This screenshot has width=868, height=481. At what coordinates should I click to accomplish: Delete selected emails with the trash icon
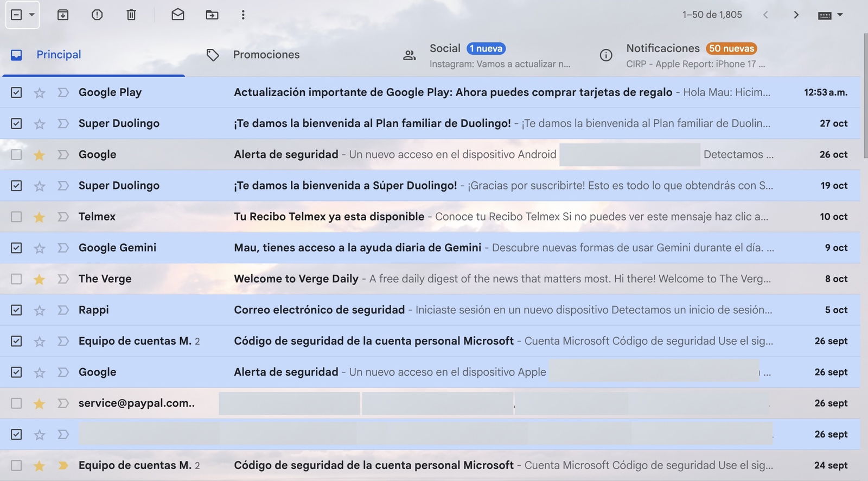click(131, 15)
